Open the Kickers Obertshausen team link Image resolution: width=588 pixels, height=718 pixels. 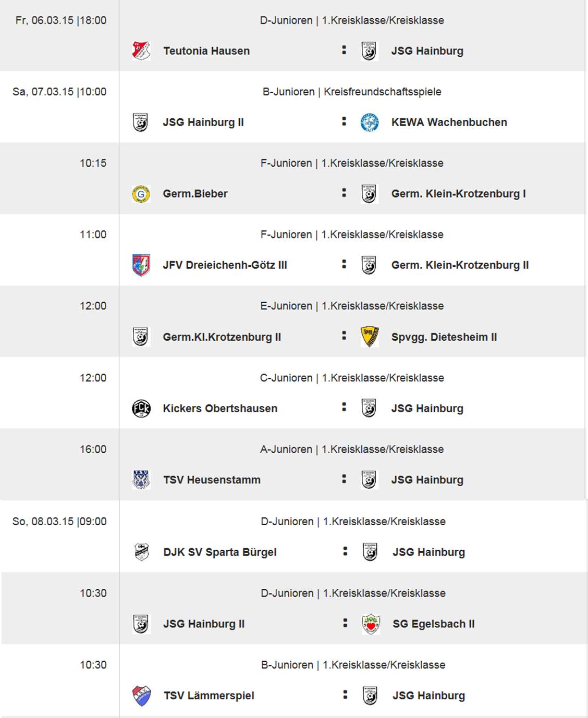(220, 408)
